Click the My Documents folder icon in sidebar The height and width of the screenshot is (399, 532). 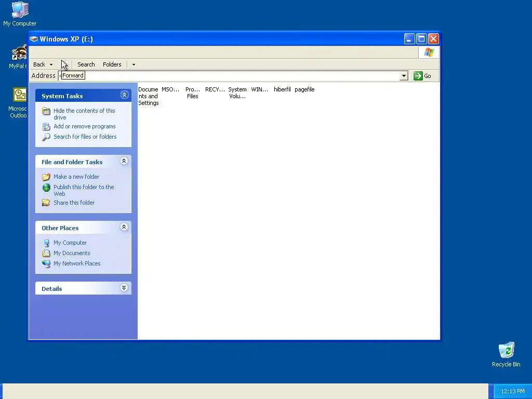pyautogui.click(x=46, y=253)
